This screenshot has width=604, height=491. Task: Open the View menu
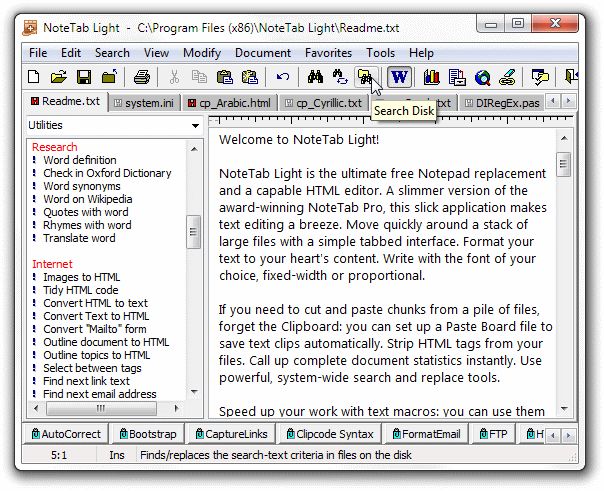(x=156, y=53)
